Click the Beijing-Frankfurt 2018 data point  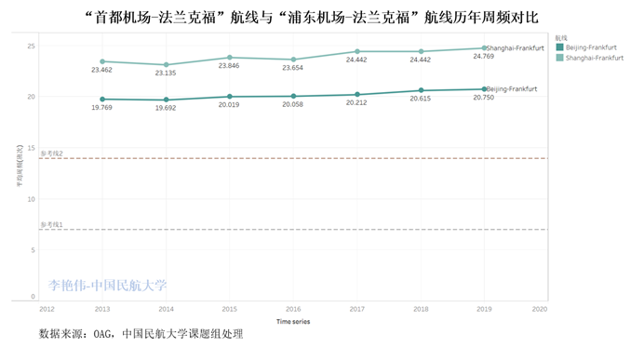tap(421, 90)
